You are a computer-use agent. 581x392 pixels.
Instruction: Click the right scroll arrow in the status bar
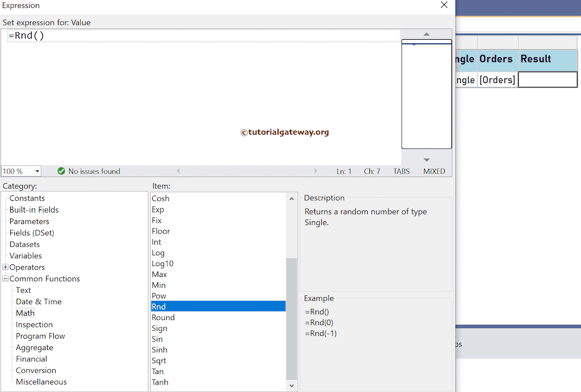click(x=316, y=171)
